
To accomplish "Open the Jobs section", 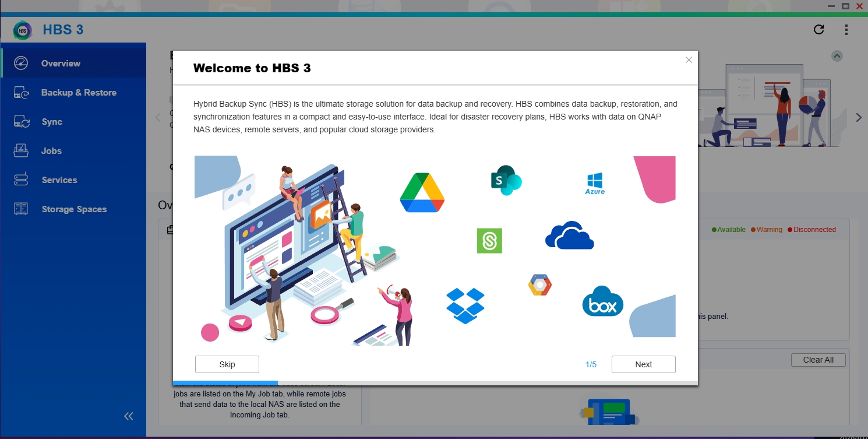I will click(x=73, y=151).
